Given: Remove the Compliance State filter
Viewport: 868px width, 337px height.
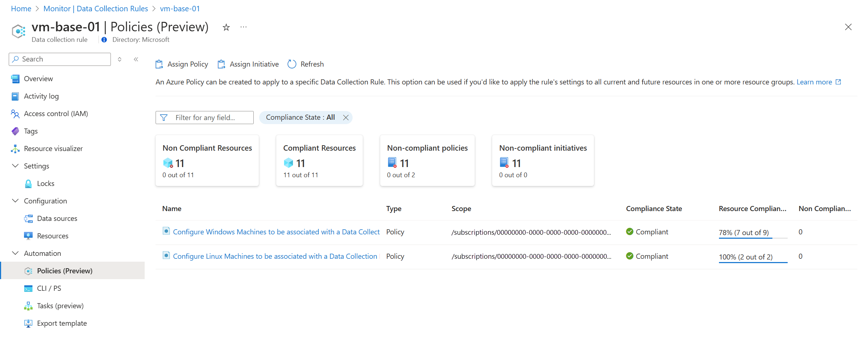Looking at the screenshot, I should coord(346,118).
